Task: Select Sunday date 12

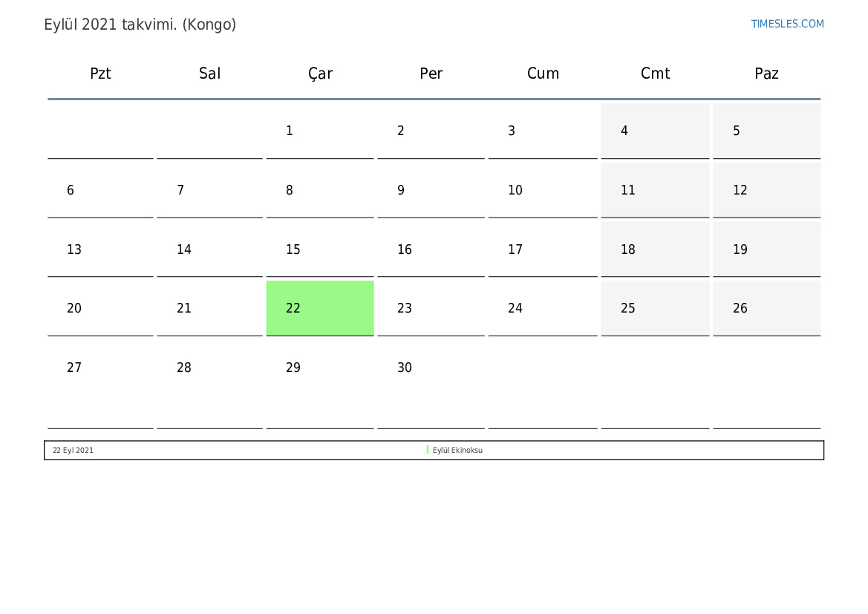Action: point(766,190)
